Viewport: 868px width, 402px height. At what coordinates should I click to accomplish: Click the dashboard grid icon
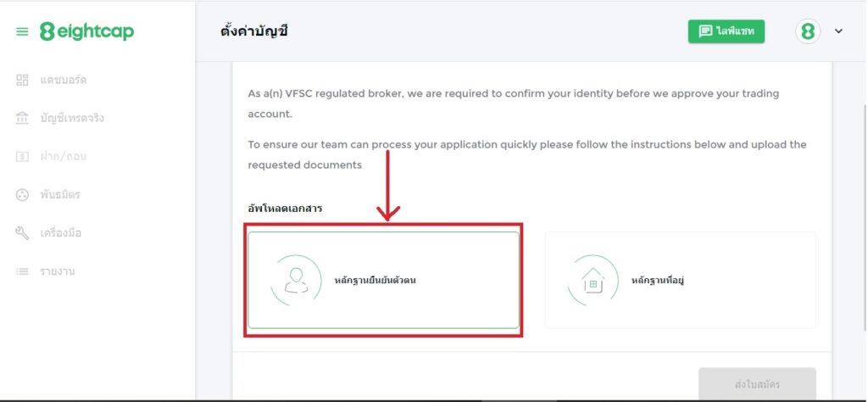(22, 80)
